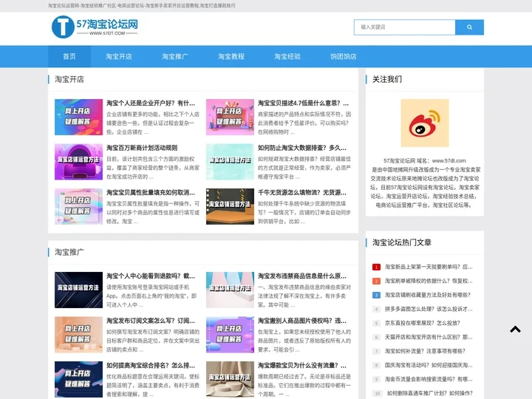Open article 淘宝宝贝描述4.7低是什么意思
Viewport: 532px width, 399px height.
click(x=303, y=103)
